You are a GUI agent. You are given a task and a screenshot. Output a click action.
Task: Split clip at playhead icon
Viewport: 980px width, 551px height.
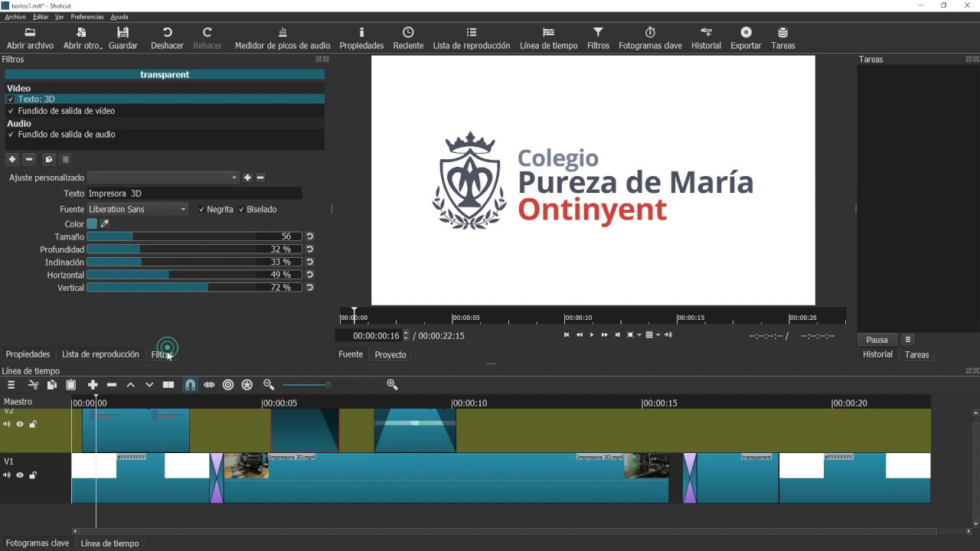(x=168, y=385)
